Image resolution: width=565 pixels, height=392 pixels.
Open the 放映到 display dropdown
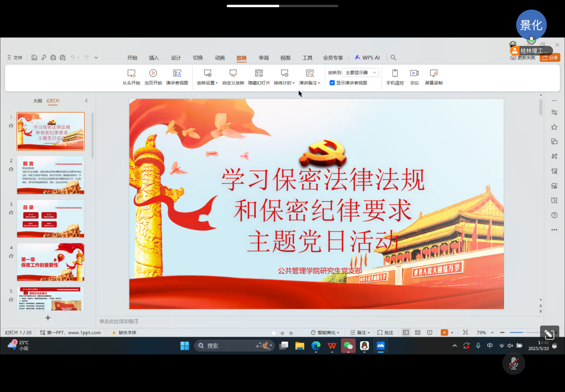point(360,72)
